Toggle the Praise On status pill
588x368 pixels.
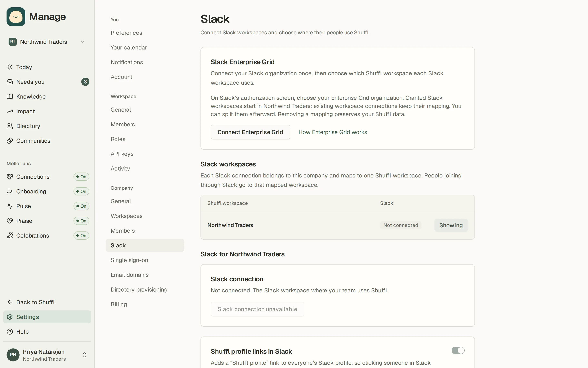tap(81, 221)
